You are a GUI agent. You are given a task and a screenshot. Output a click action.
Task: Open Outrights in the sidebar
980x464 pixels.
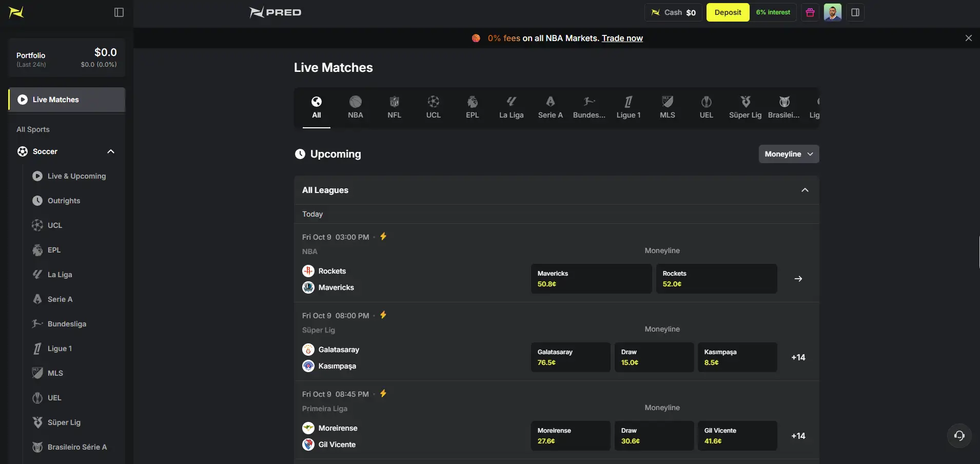[x=64, y=201]
